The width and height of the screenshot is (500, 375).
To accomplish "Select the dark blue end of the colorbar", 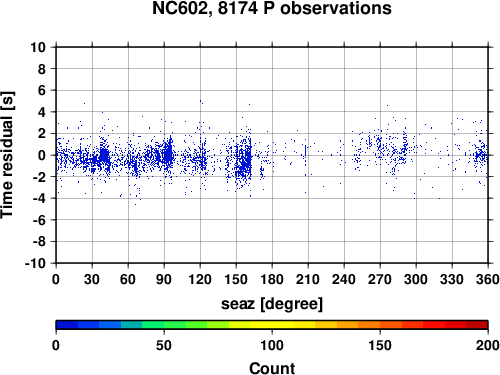I will point(67,325).
